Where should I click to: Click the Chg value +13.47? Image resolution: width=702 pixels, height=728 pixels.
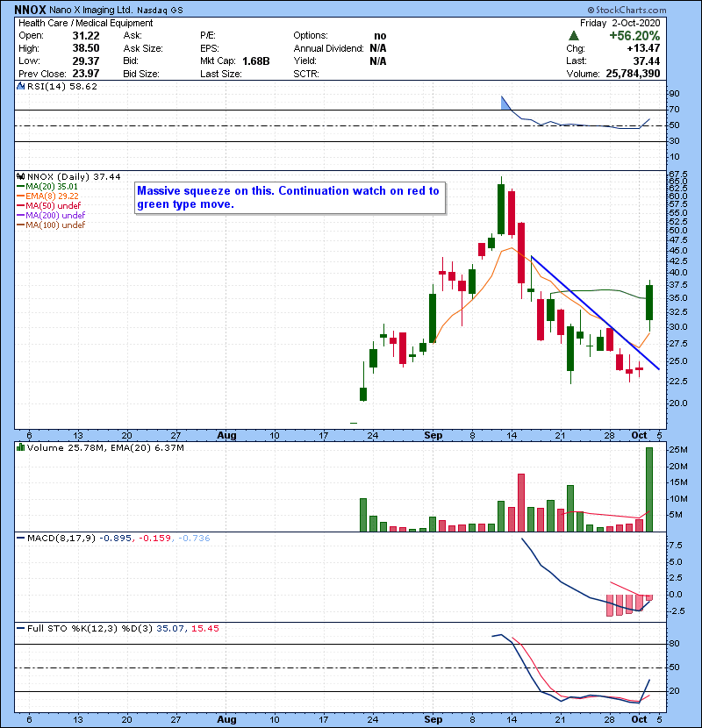[x=643, y=48]
